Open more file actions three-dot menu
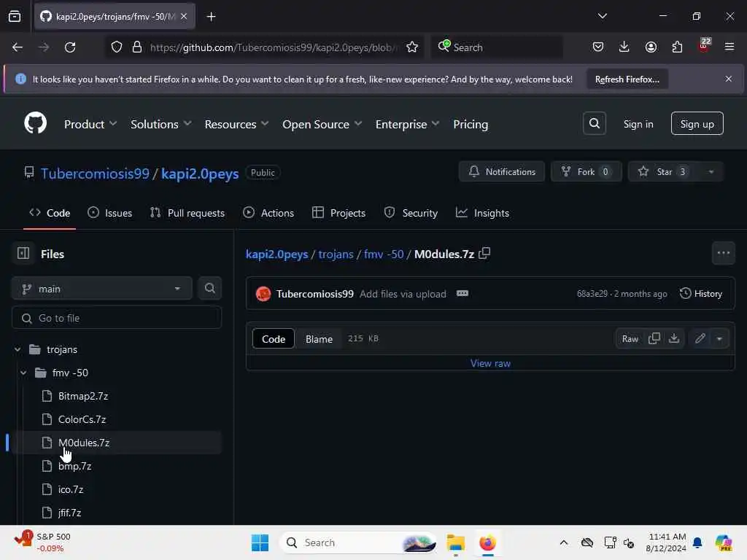 (723, 253)
